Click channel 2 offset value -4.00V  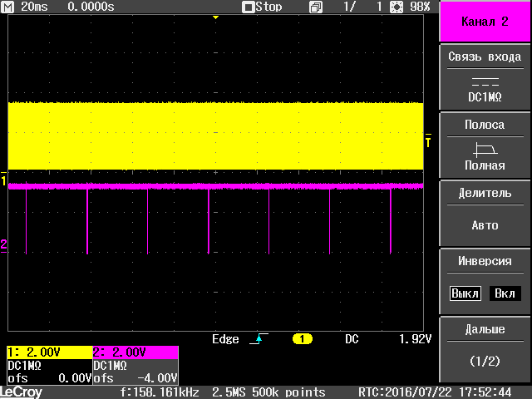coord(157,378)
